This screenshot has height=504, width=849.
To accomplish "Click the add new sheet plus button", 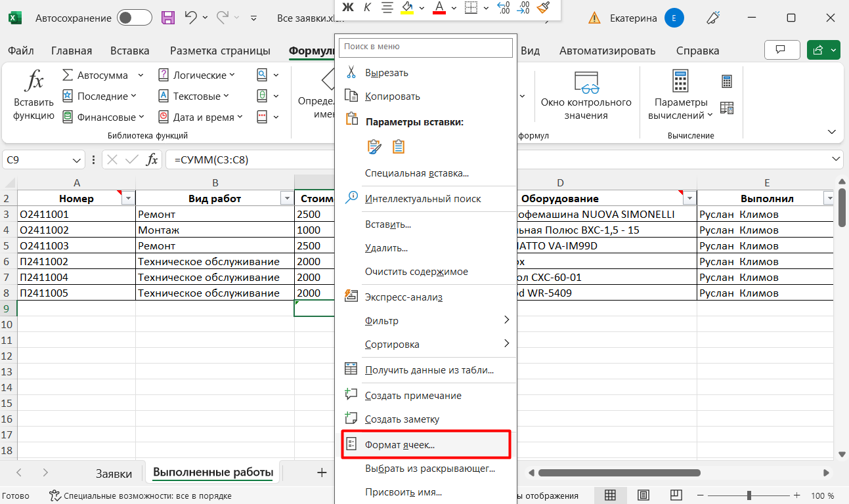I will [322, 472].
